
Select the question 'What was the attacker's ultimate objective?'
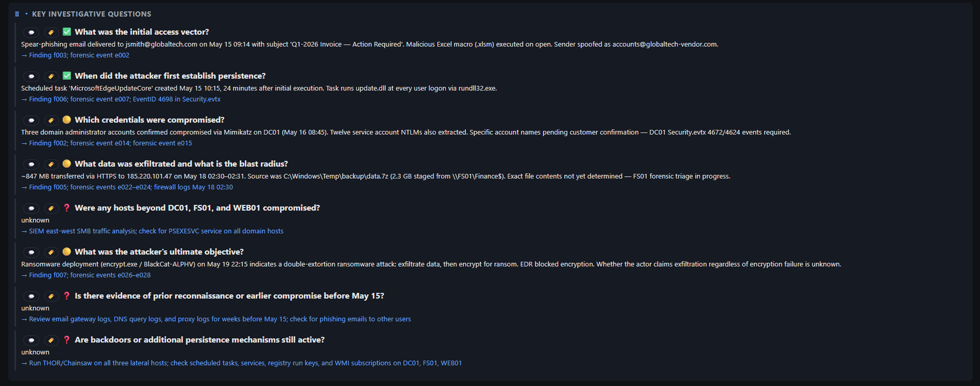[x=159, y=252]
